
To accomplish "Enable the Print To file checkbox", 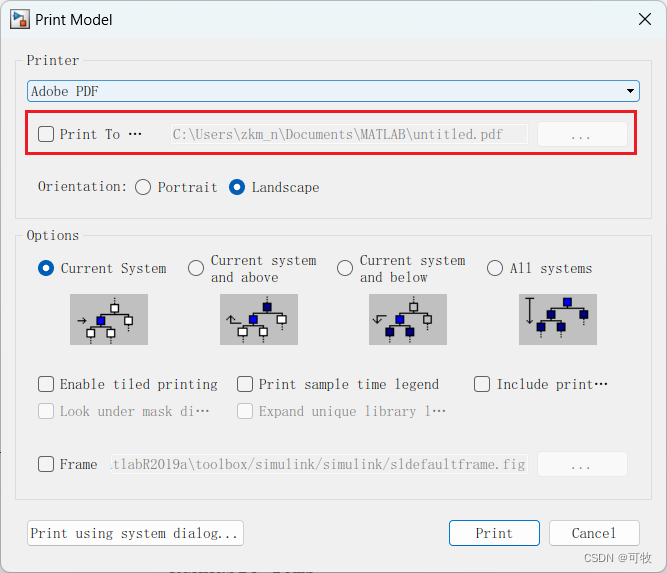I will coord(46,134).
